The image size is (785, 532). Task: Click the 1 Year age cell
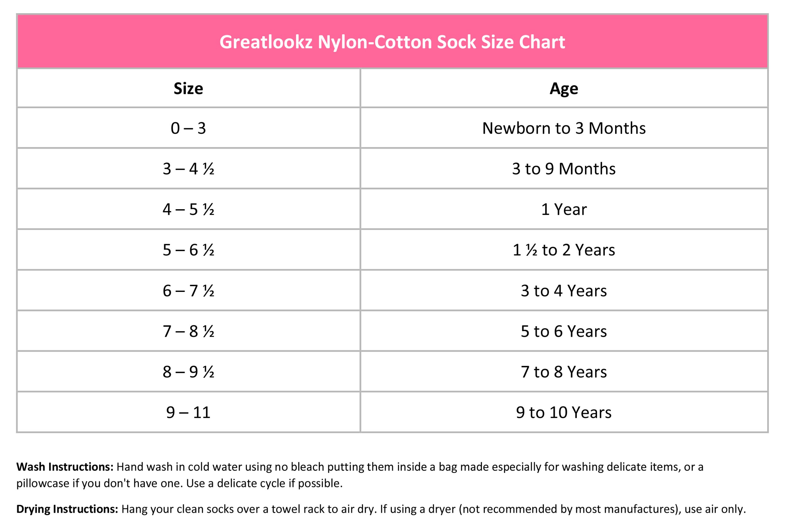(x=564, y=209)
